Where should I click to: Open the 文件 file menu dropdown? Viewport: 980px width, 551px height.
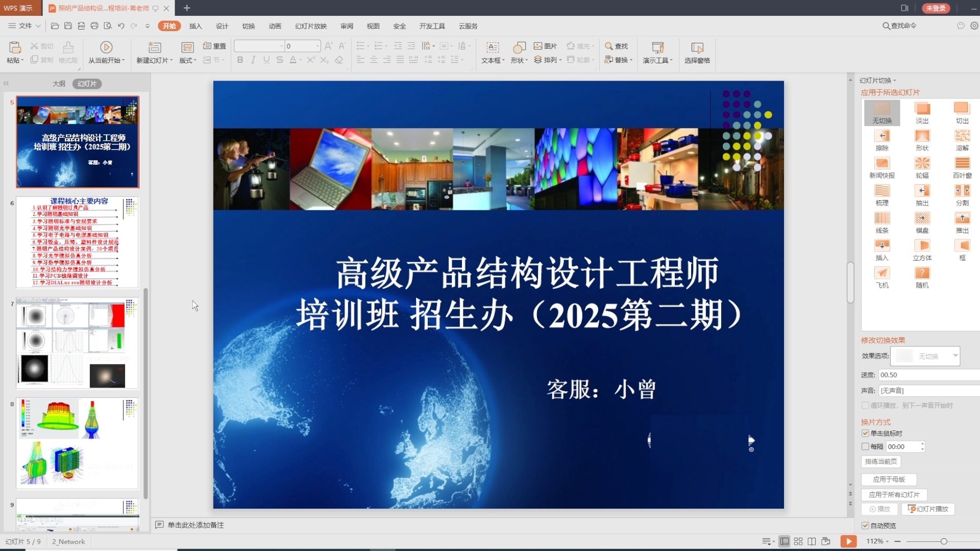[24, 26]
